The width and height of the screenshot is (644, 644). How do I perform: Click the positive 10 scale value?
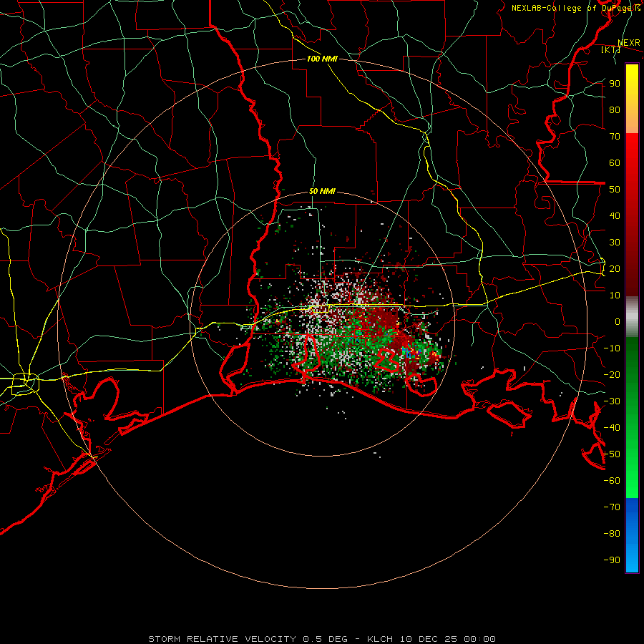615,296
